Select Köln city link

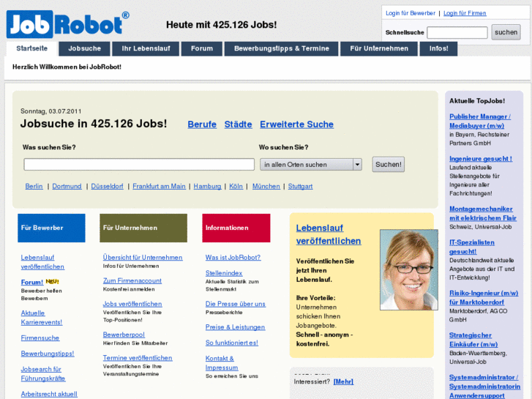point(236,186)
